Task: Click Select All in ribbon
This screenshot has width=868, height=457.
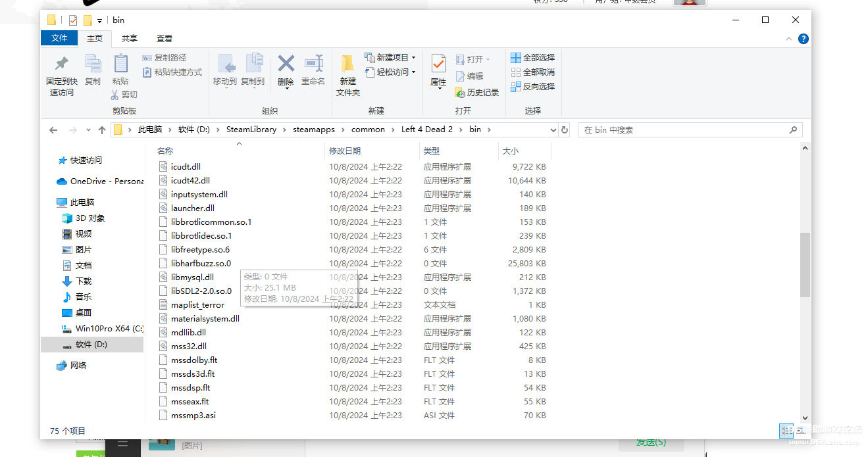Action: [533, 58]
